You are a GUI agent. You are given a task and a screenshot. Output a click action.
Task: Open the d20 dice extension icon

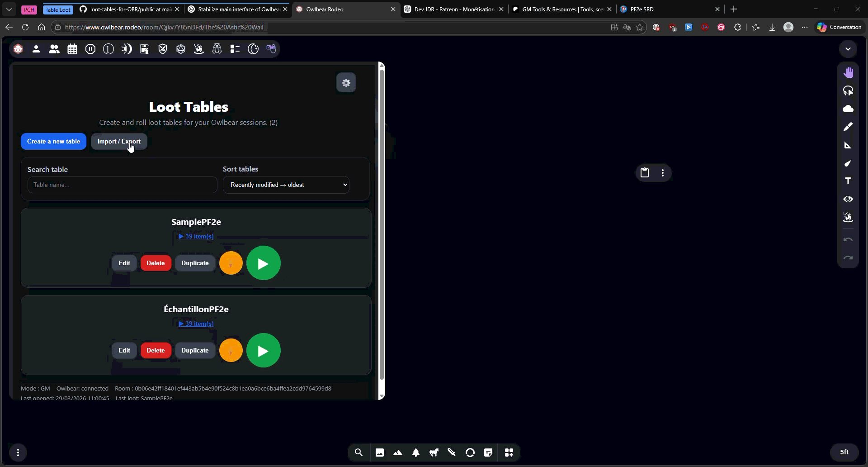(181, 49)
